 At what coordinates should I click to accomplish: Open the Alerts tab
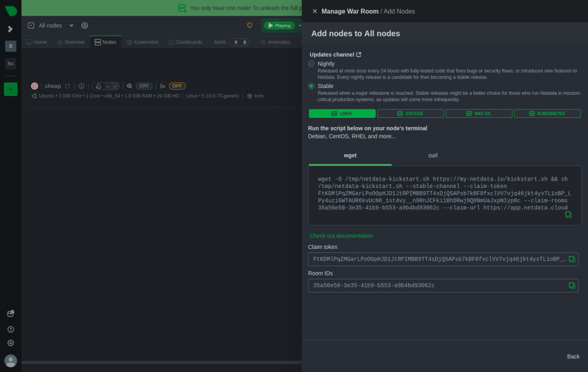click(220, 42)
